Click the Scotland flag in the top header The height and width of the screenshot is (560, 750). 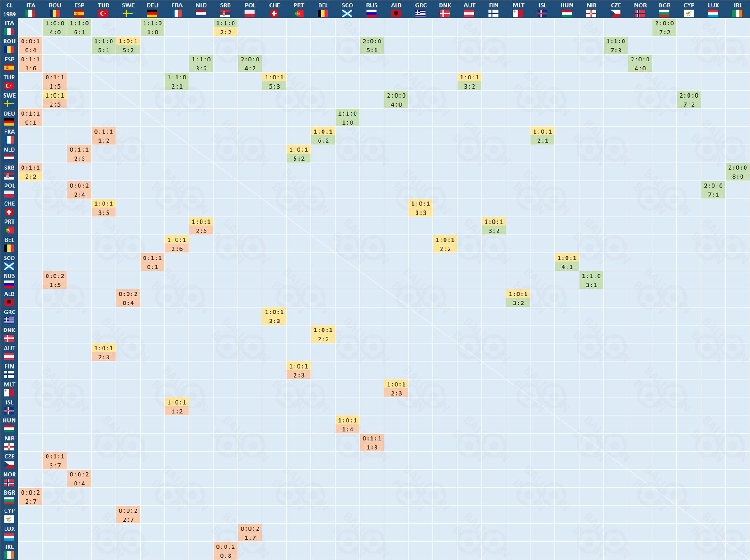tap(347, 14)
